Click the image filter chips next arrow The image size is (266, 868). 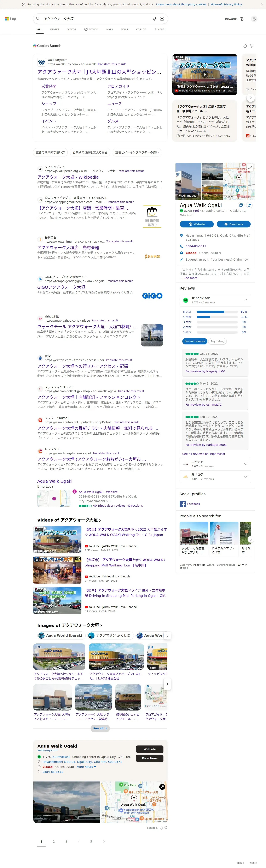[167, 636]
